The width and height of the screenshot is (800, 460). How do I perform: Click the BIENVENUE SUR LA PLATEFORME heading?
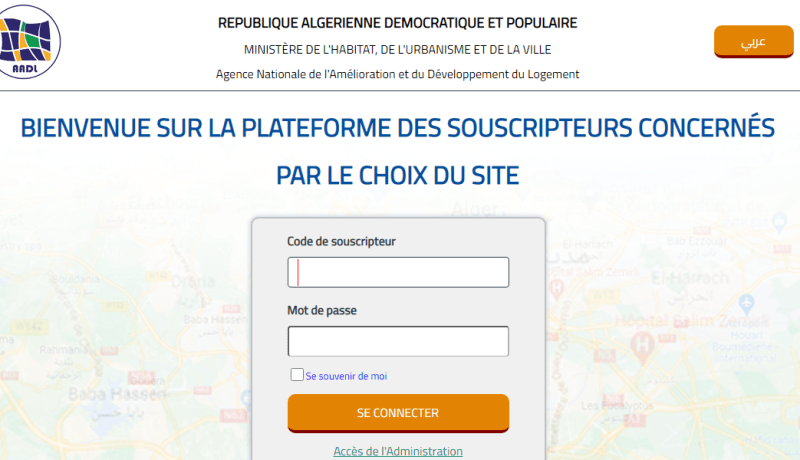(397, 127)
